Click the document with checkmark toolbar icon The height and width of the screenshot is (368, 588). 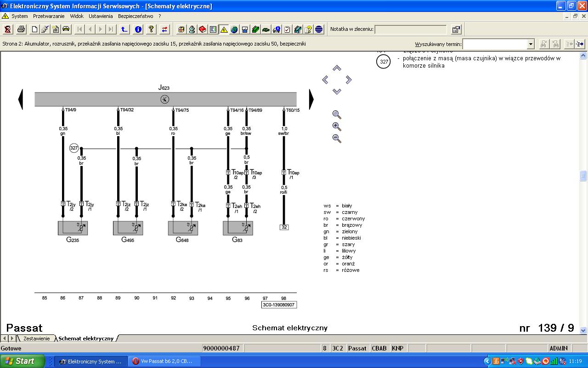click(x=45, y=29)
